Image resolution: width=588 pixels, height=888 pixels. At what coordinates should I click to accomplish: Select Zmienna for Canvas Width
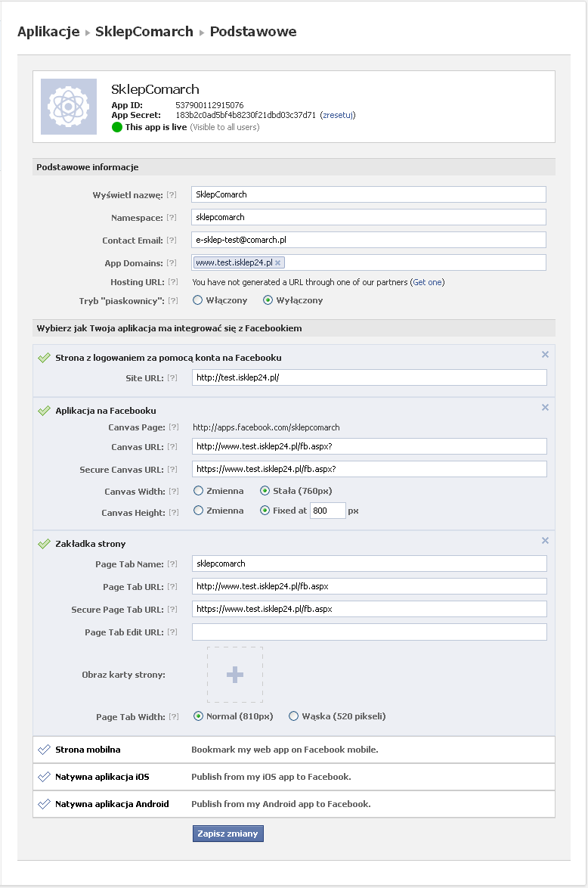pyautogui.click(x=198, y=490)
